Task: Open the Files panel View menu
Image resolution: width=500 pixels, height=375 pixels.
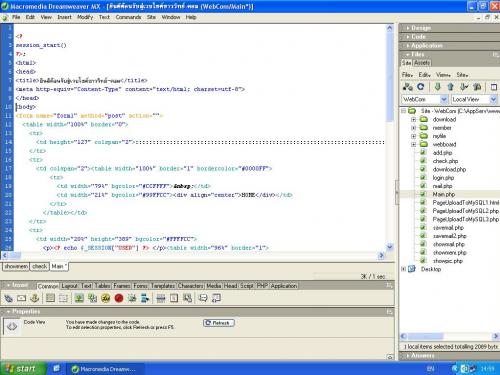Action: point(443,75)
